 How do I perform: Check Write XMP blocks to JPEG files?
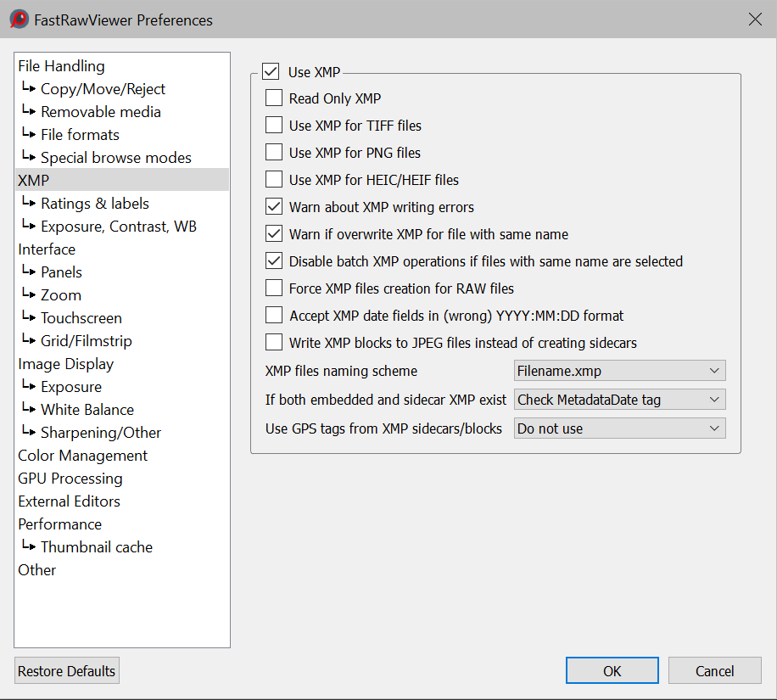274,343
